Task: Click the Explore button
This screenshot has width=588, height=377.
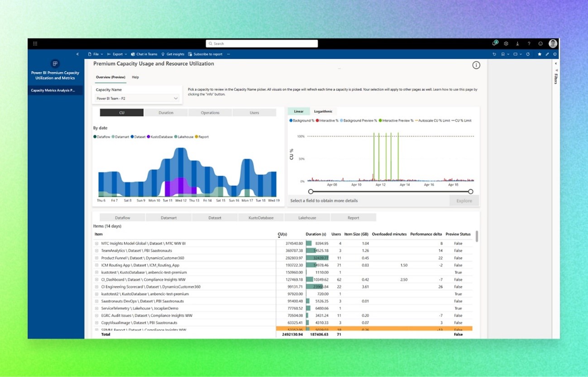Action: click(463, 200)
